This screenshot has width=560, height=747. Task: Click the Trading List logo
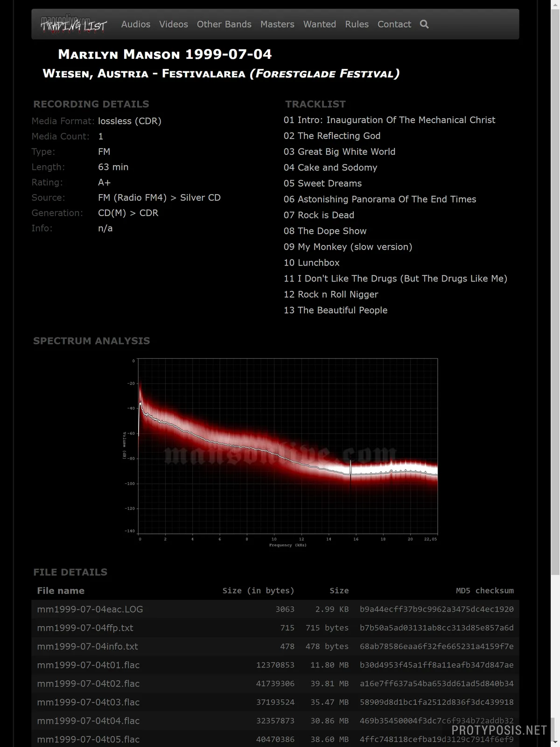(x=73, y=25)
